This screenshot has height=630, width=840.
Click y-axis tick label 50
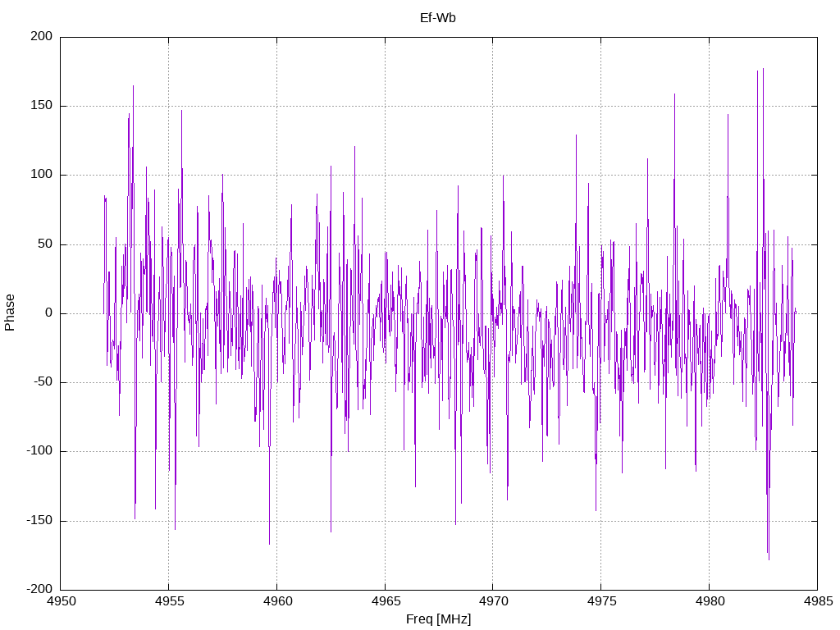pyautogui.click(x=46, y=244)
